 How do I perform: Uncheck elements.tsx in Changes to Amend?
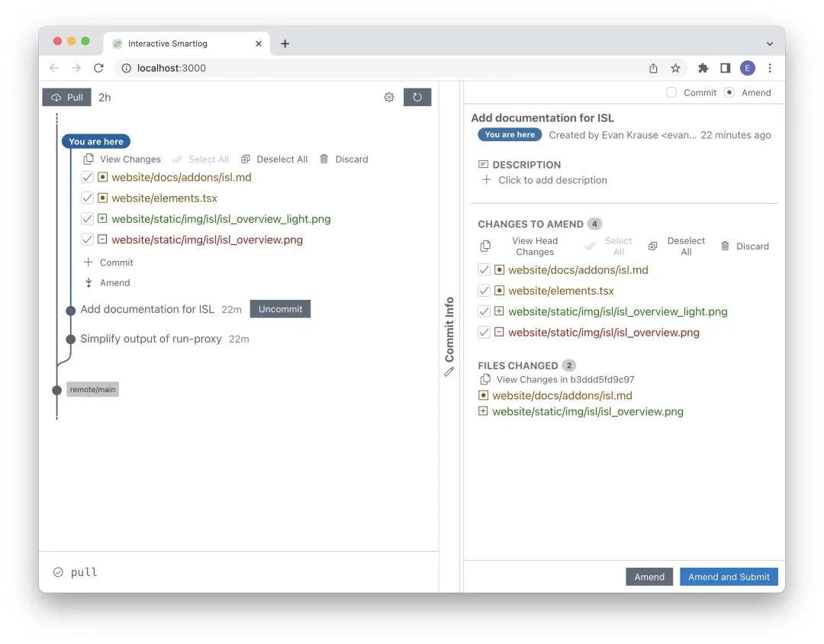pos(484,291)
